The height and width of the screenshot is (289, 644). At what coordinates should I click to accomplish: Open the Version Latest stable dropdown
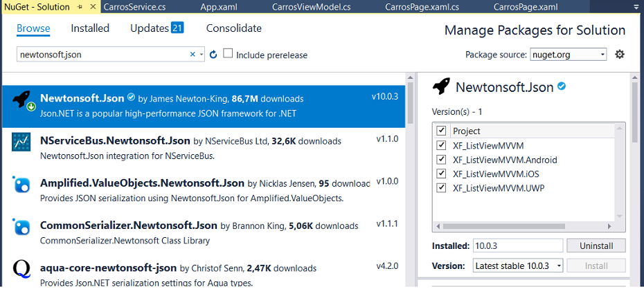tap(518, 265)
